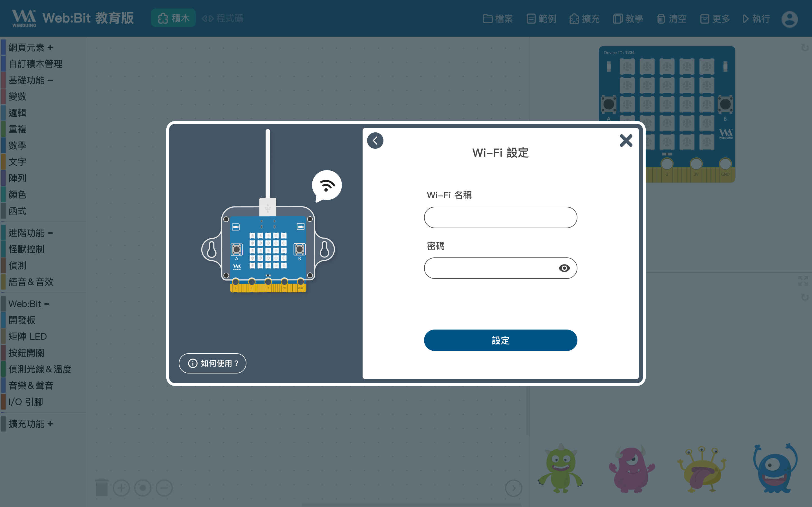812x507 pixels.
Task: Click the 執行 run button
Action: (756, 19)
